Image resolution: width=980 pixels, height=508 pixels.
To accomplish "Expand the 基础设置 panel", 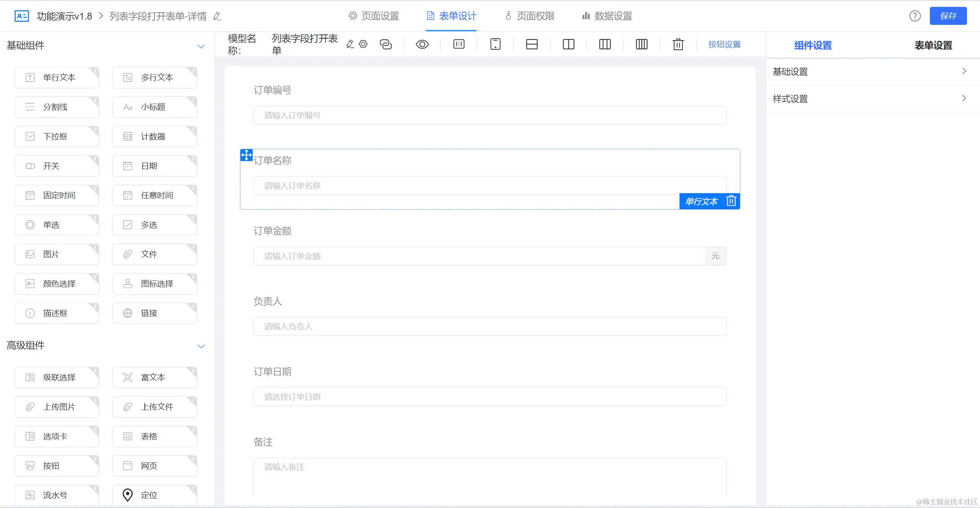I will [869, 72].
